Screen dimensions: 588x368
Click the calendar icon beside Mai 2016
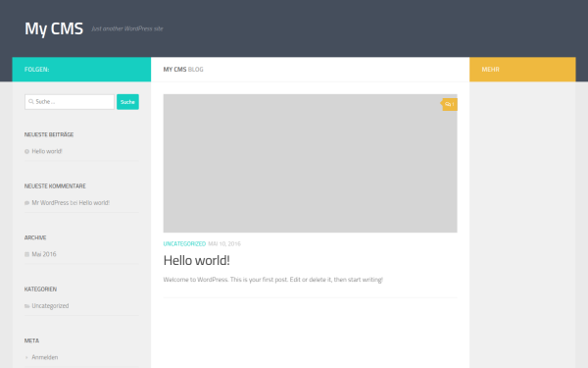[26, 254]
